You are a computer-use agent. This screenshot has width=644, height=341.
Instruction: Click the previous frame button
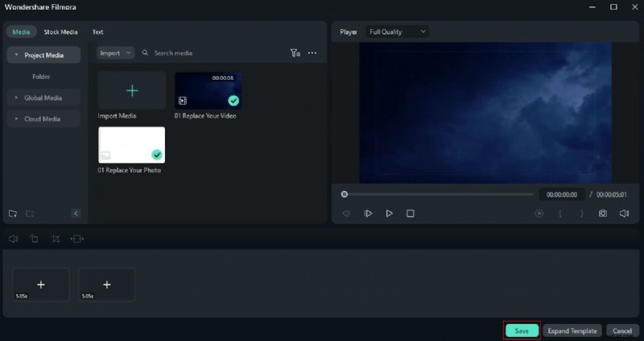pyautogui.click(x=346, y=214)
